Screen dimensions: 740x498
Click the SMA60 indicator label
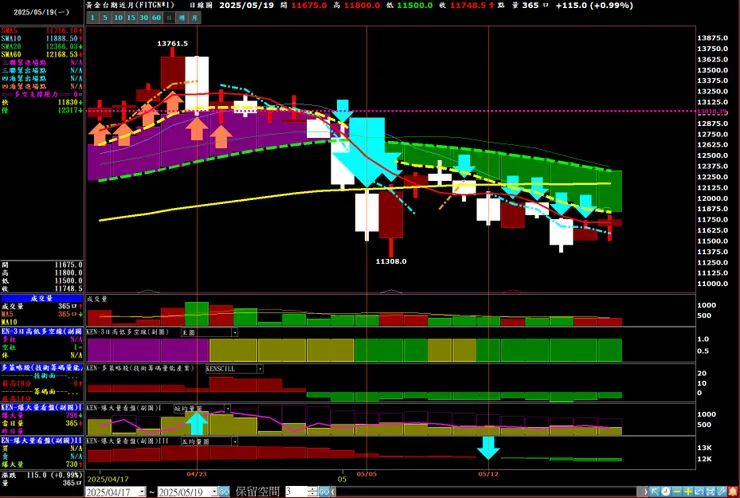[10, 55]
